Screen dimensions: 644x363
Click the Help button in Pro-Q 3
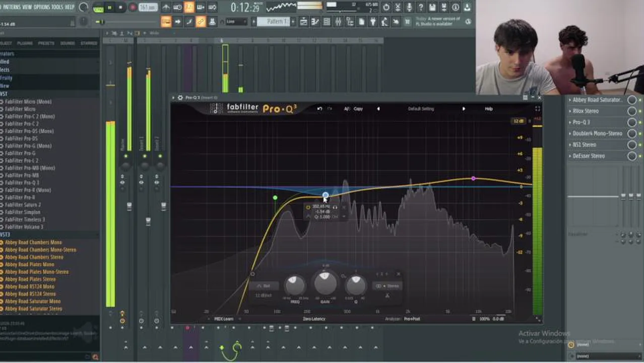tap(489, 109)
